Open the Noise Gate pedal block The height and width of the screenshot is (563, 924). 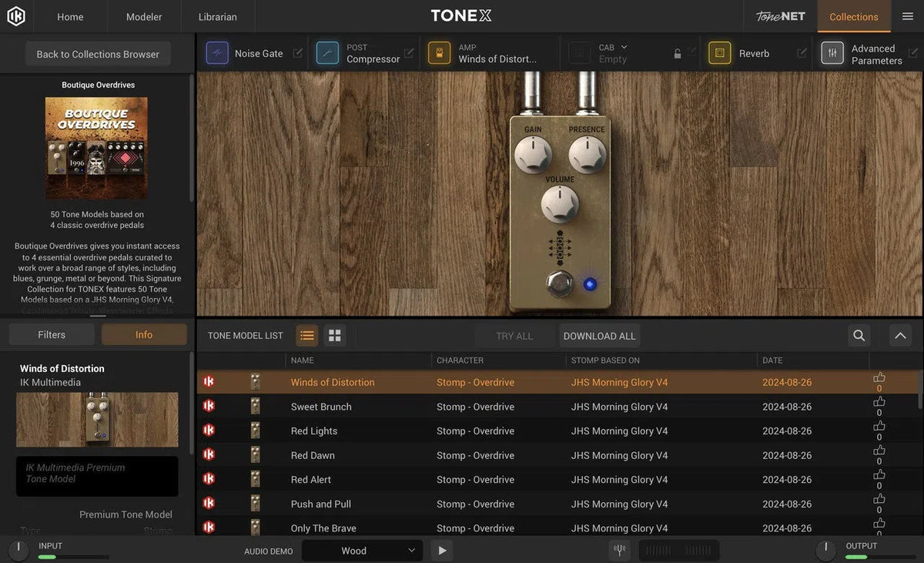(x=217, y=52)
